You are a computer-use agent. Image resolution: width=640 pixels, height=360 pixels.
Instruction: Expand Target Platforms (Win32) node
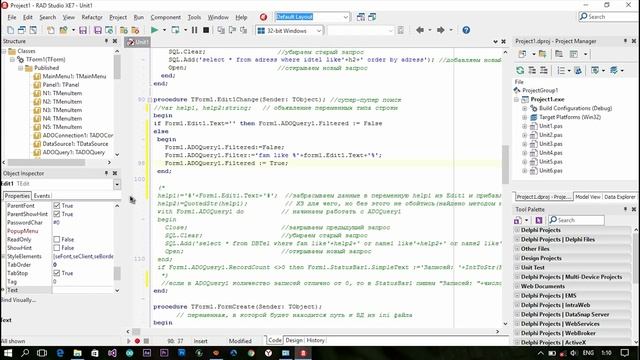(x=524, y=117)
